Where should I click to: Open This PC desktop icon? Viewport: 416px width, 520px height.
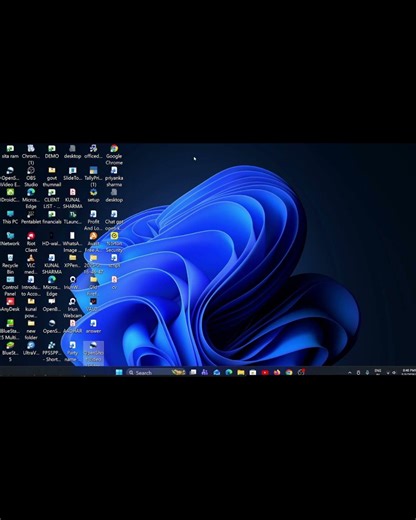click(x=10, y=217)
